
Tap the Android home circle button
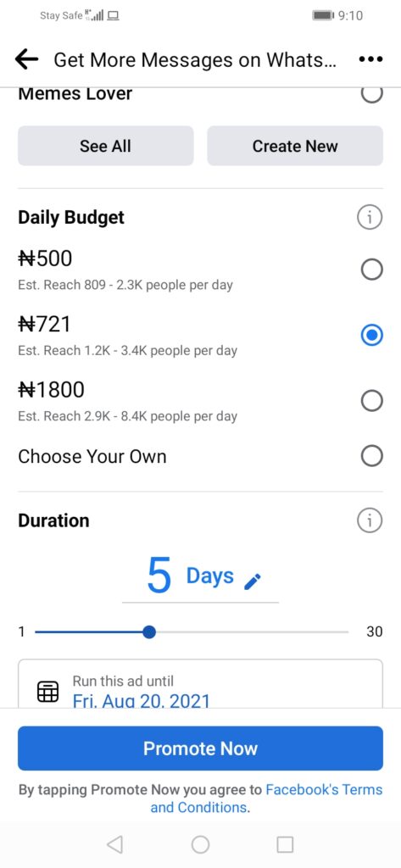point(200,844)
